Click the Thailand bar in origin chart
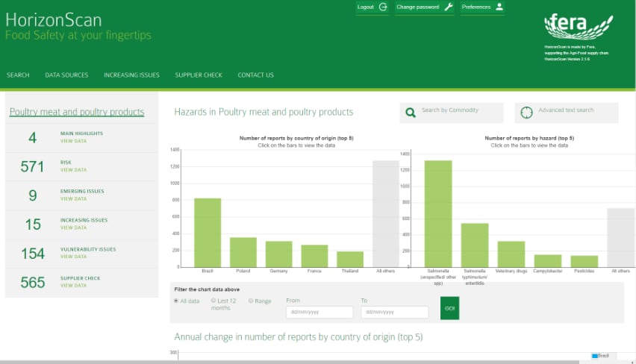The width and height of the screenshot is (636, 364). [x=350, y=260]
